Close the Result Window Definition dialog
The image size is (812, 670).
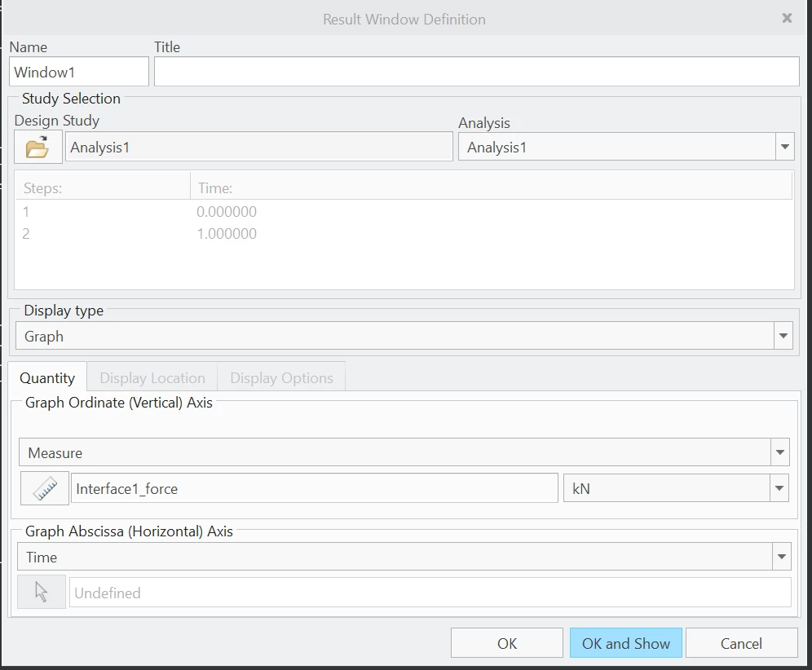pos(787,19)
